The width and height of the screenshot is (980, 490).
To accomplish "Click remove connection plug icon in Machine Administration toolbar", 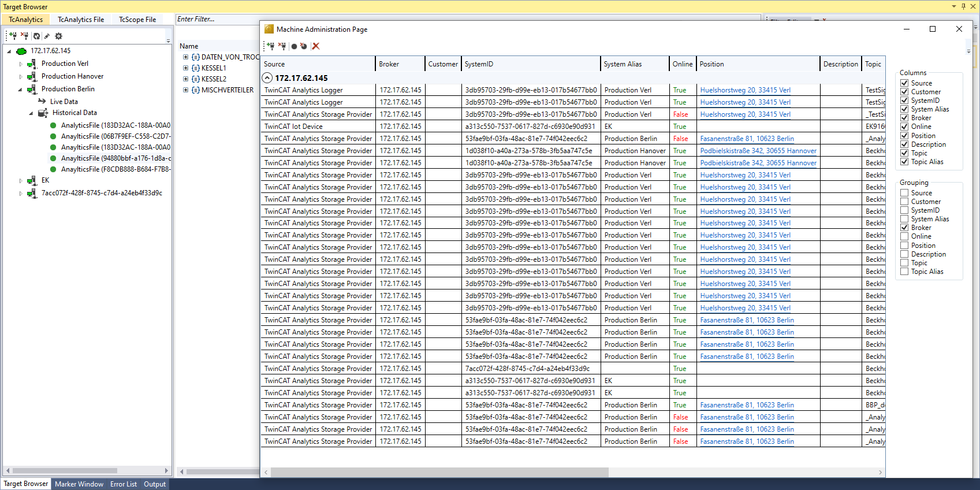I will coord(282,46).
